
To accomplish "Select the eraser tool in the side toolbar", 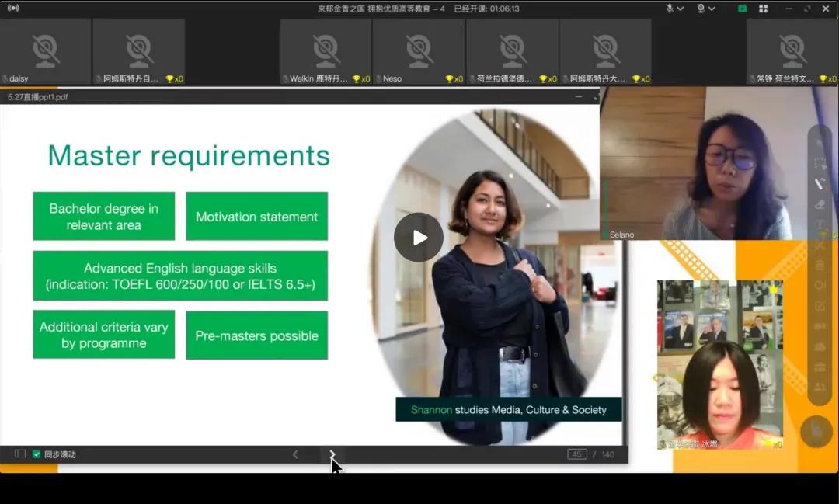I will 820,205.
